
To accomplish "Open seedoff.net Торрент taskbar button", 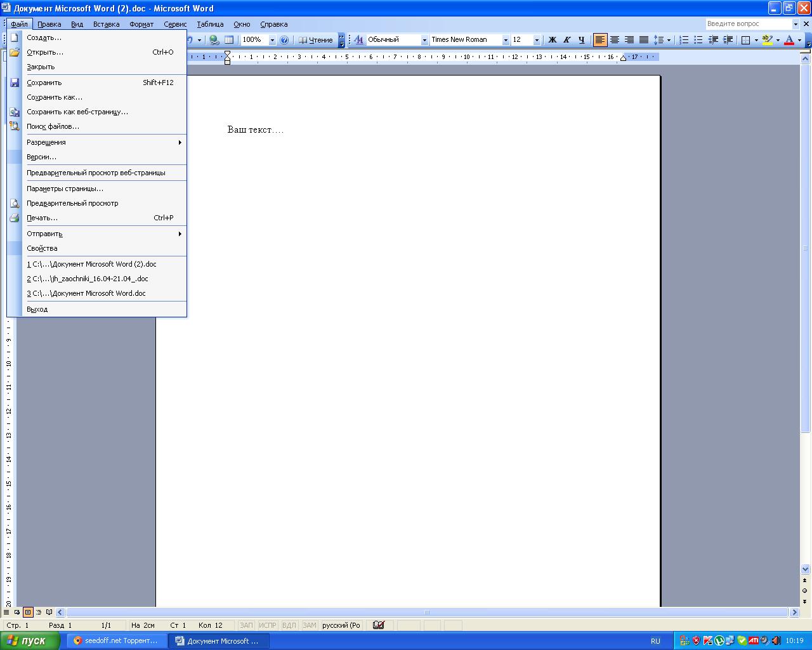I will tap(115, 640).
